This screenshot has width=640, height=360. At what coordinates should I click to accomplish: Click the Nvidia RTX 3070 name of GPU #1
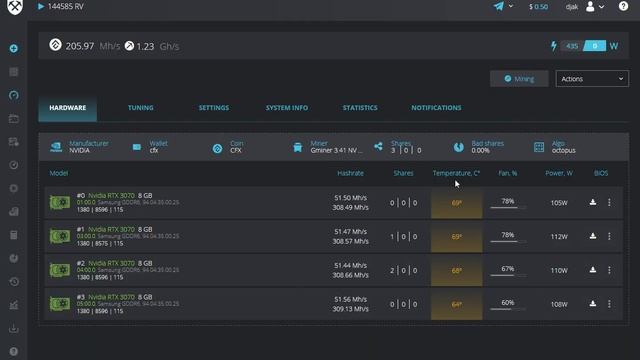click(x=111, y=229)
